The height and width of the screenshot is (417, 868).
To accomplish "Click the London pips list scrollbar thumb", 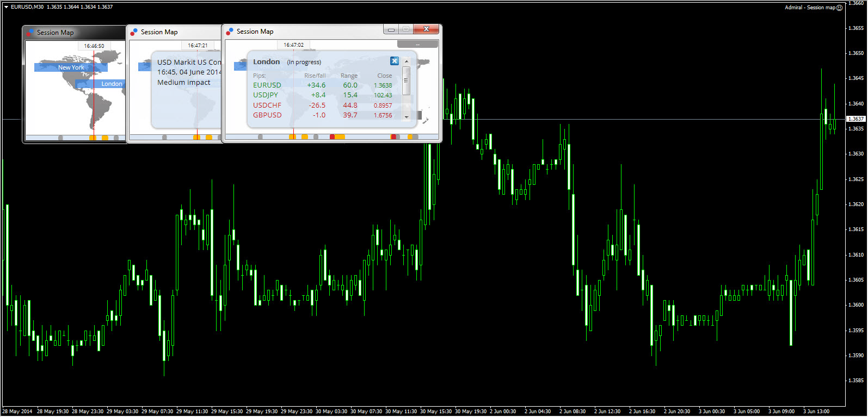I will coord(406,80).
